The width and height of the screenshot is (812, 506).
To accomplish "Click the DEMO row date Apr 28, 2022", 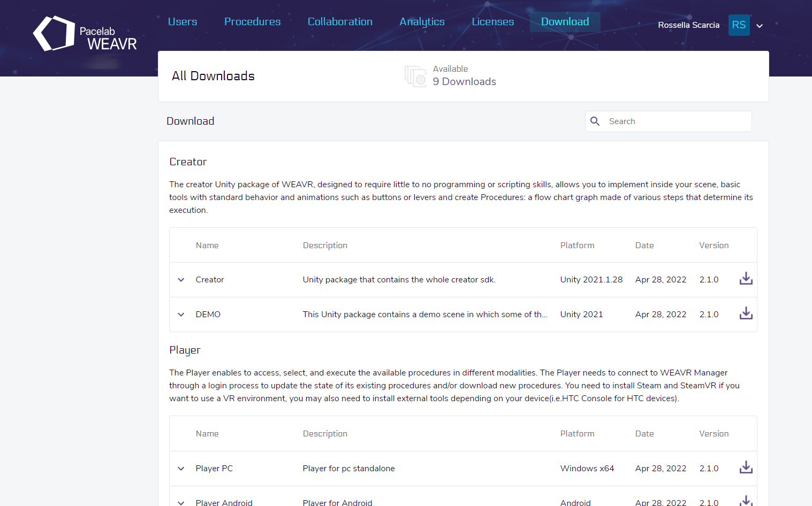I will tap(661, 315).
